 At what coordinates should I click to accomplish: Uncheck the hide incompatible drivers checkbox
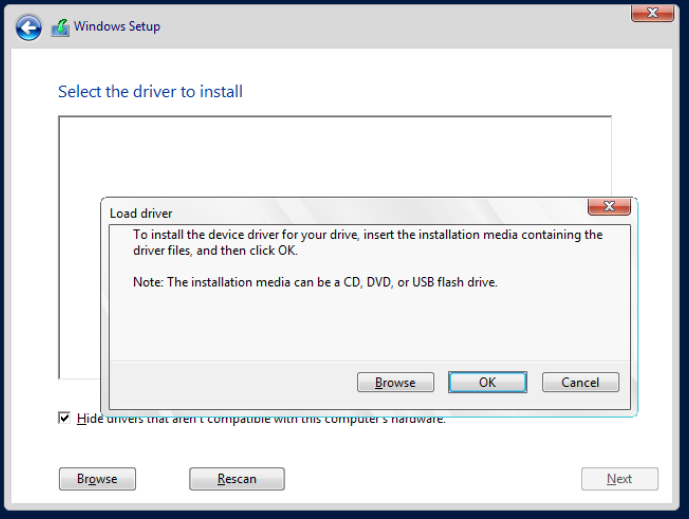tap(64, 418)
